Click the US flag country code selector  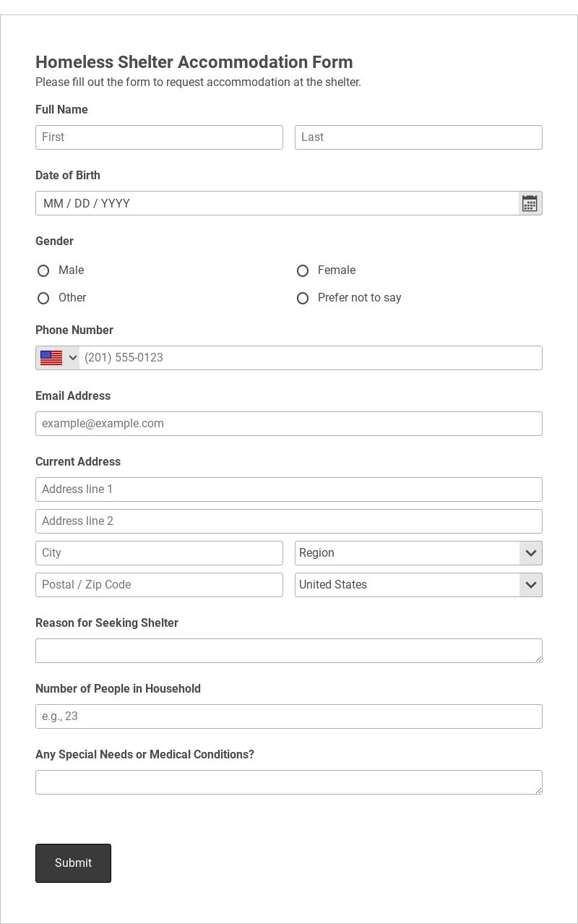(58, 358)
